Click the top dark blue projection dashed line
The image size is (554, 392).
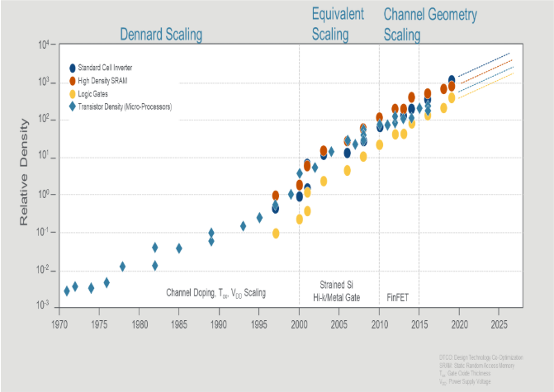[484, 64]
